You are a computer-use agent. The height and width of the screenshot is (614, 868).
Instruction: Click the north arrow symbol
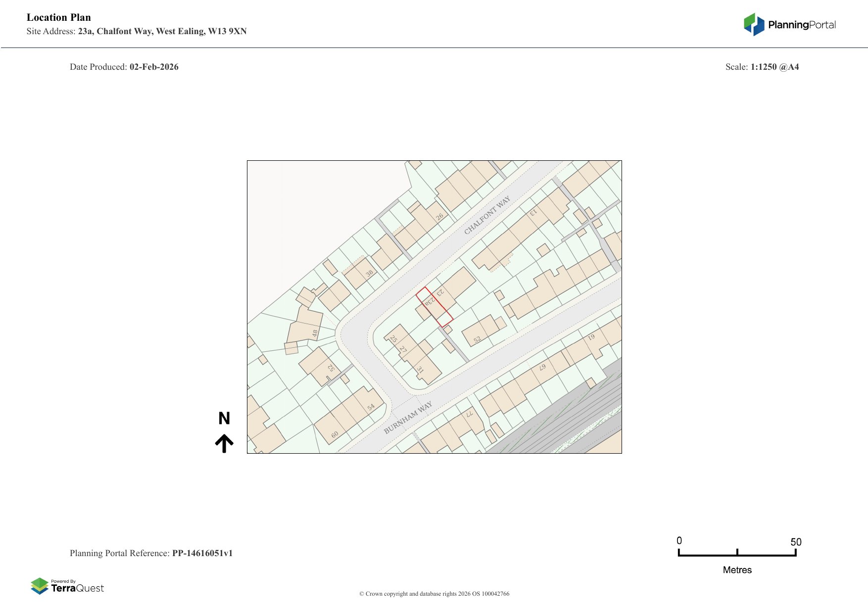224,443
